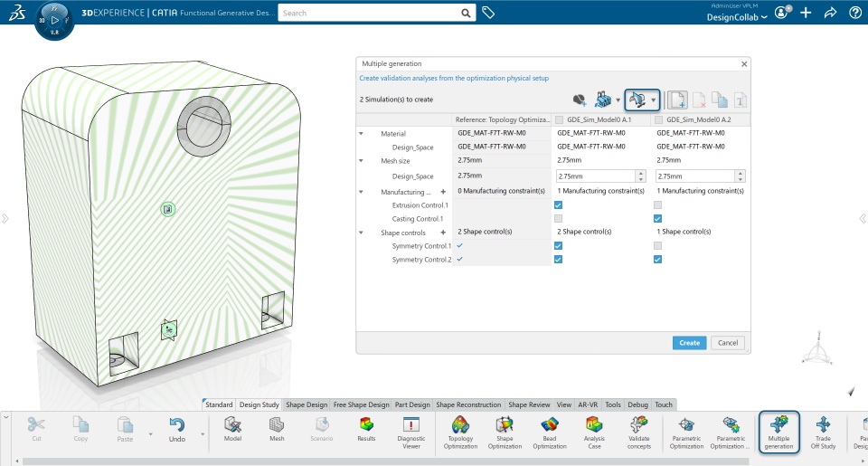Click the add material icon in dialog

[x=580, y=100]
